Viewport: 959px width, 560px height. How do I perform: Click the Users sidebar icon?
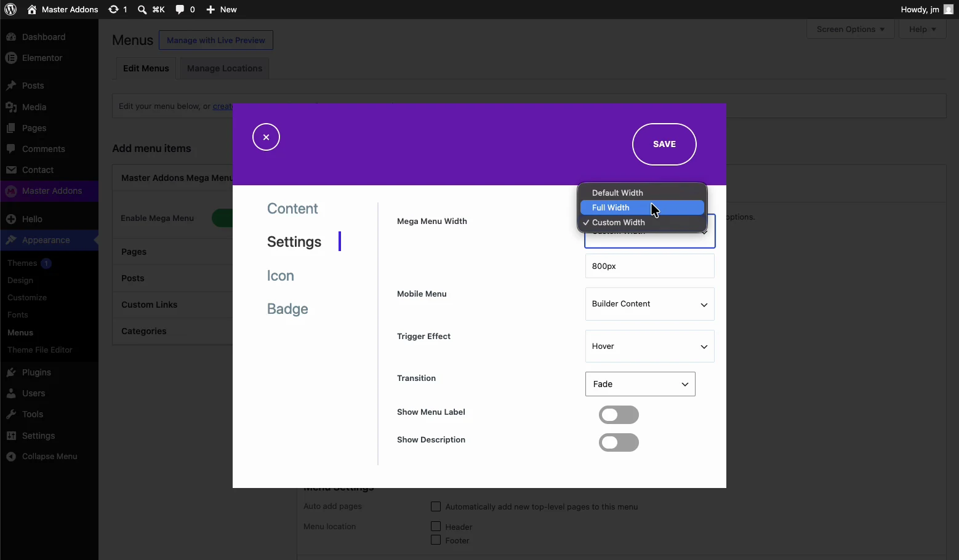pyautogui.click(x=11, y=393)
